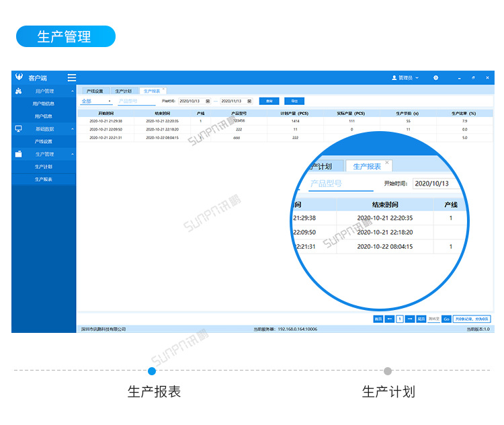Close the 生产报表 tab with its x
The height and width of the screenshot is (425, 504).
(x=163, y=89)
